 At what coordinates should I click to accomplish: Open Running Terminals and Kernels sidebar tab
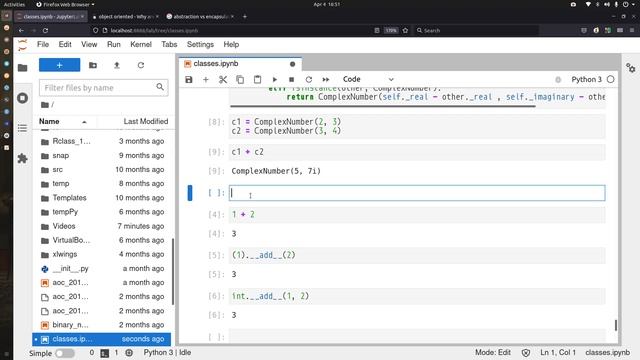point(23,98)
